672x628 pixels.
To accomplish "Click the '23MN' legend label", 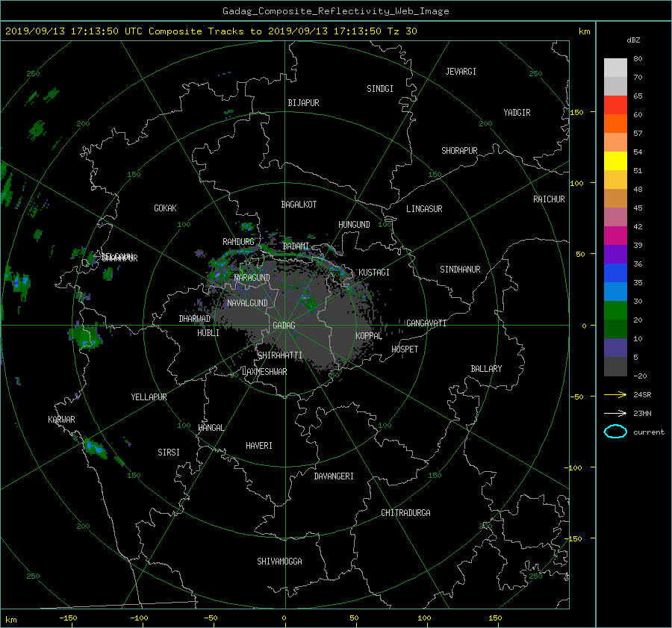I will (x=642, y=413).
